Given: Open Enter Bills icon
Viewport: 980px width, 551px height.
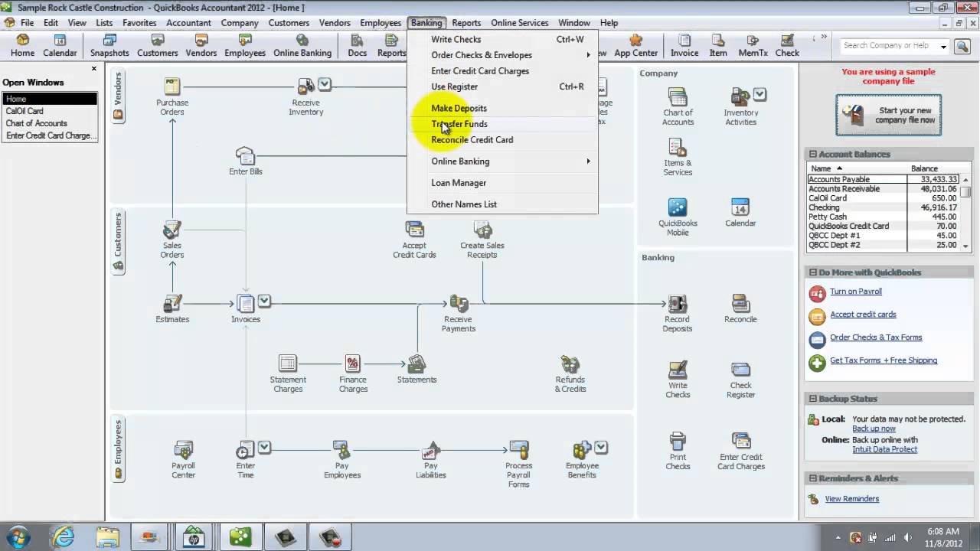Looking at the screenshot, I should point(245,155).
